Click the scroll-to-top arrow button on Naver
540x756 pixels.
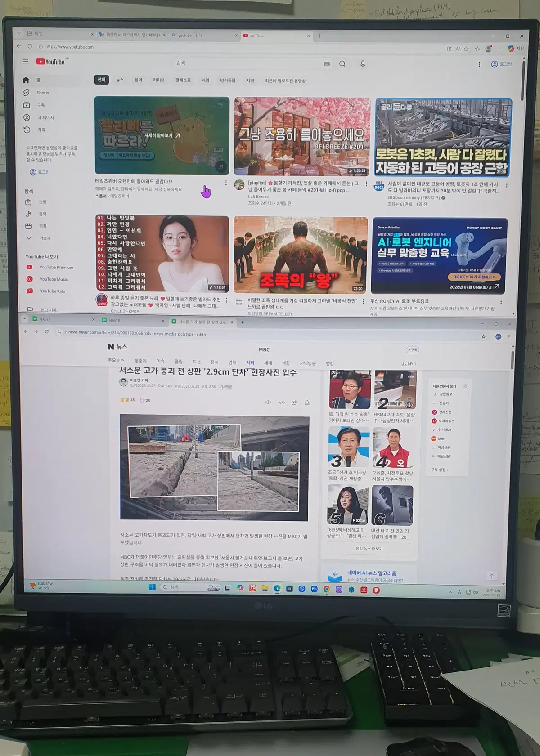coord(492,575)
